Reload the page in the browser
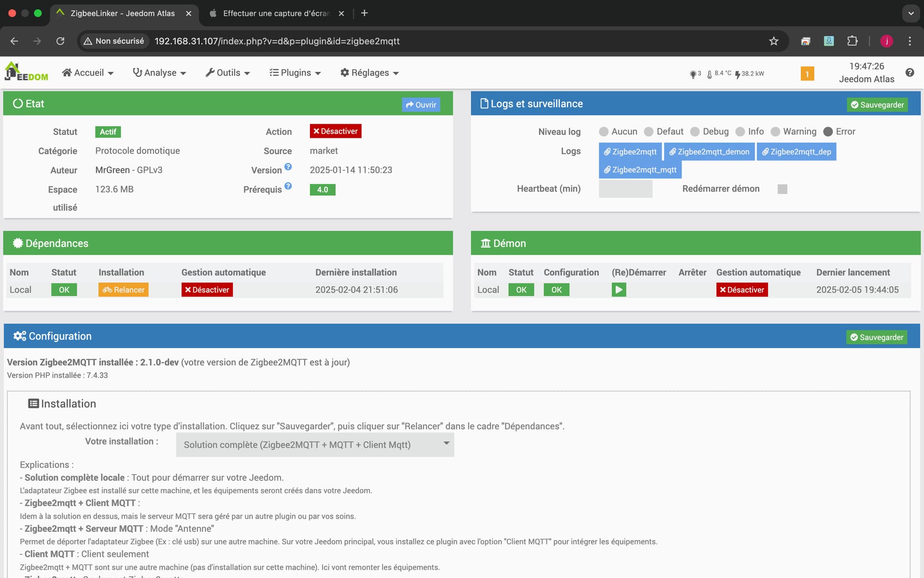924x578 pixels. (60, 41)
